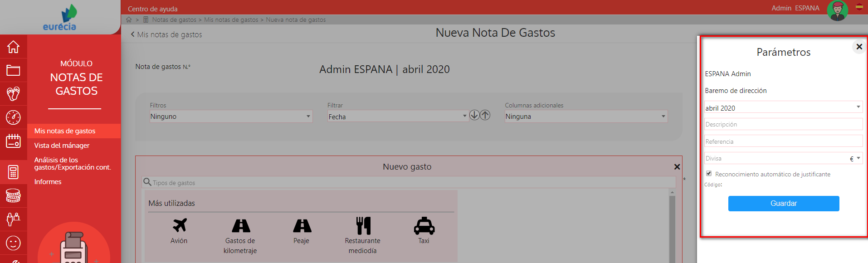Select Informes menu item
This screenshot has height=263, width=868.
coord(48,182)
